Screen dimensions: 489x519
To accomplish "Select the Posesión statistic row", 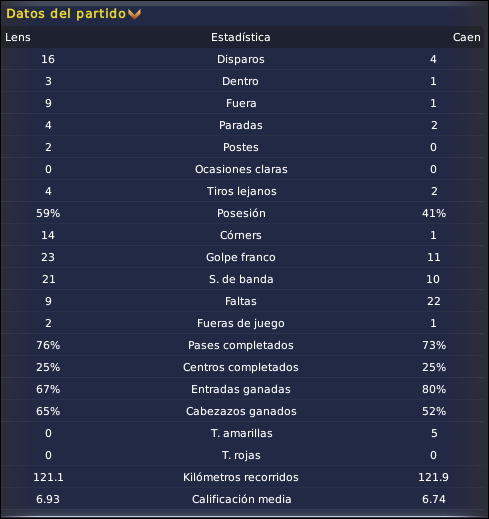I will [x=242, y=213].
